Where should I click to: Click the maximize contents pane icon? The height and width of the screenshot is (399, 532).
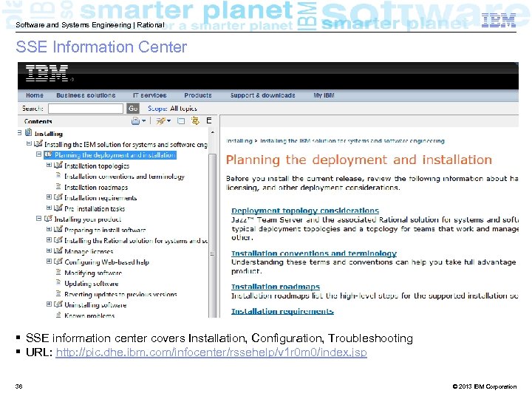[181, 120]
